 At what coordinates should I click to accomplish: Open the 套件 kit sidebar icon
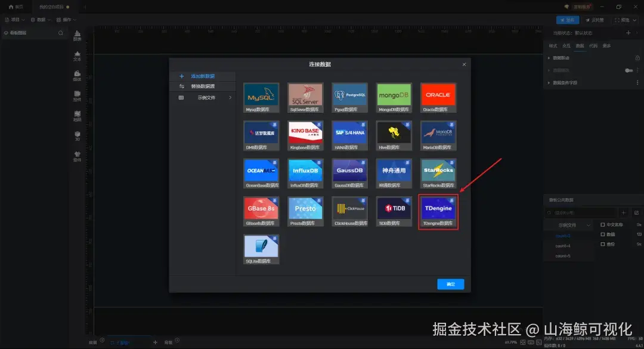click(x=77, y=156)
